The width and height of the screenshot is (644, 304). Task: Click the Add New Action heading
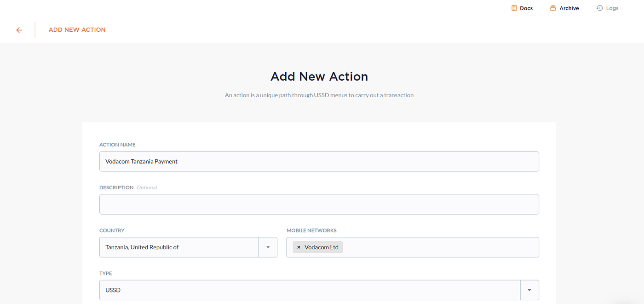point(319,76)
